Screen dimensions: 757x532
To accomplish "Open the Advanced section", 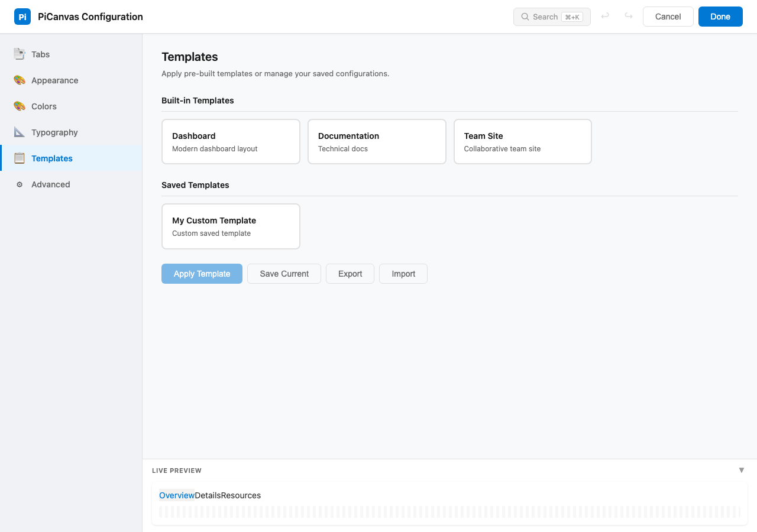I will (x=71, y=184).
